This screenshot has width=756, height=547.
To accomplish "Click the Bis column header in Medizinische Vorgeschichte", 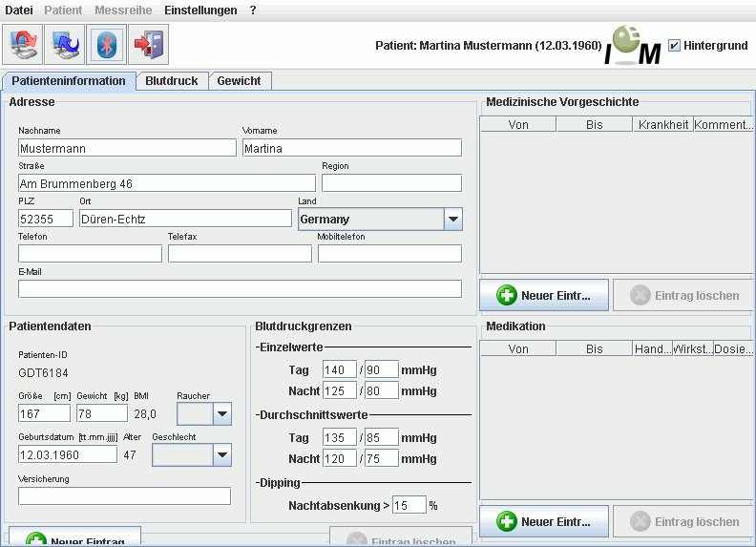I will pyautogui.click(x=595, y=124).
